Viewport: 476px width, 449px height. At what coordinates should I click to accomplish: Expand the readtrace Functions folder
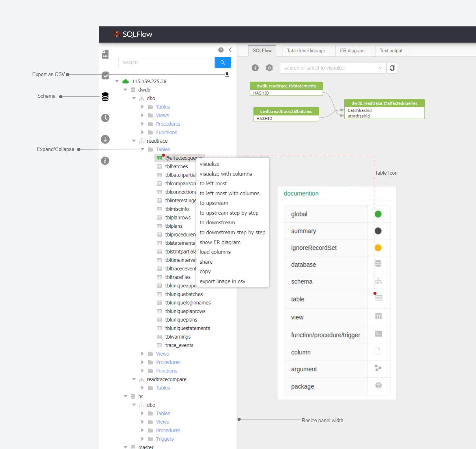click(142, 371)
